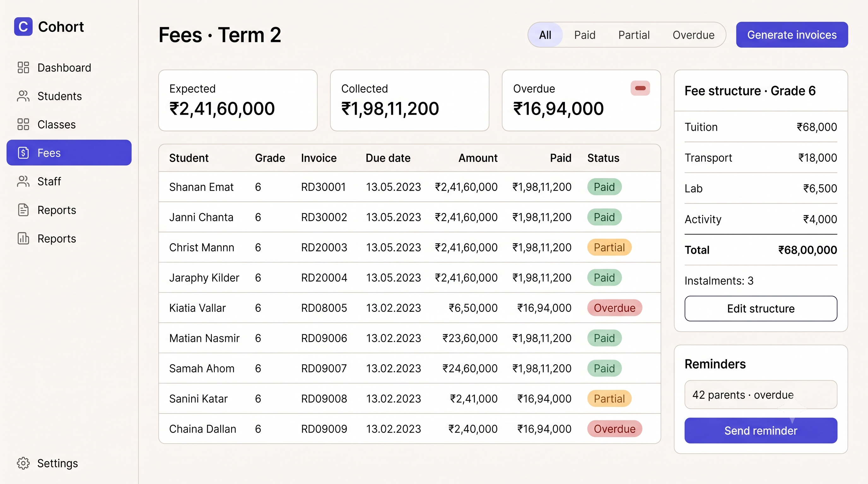Image resolution: width=868 pixels, height=484 pixels.
Task: Select the All filter tab
Action: point(545,35)
